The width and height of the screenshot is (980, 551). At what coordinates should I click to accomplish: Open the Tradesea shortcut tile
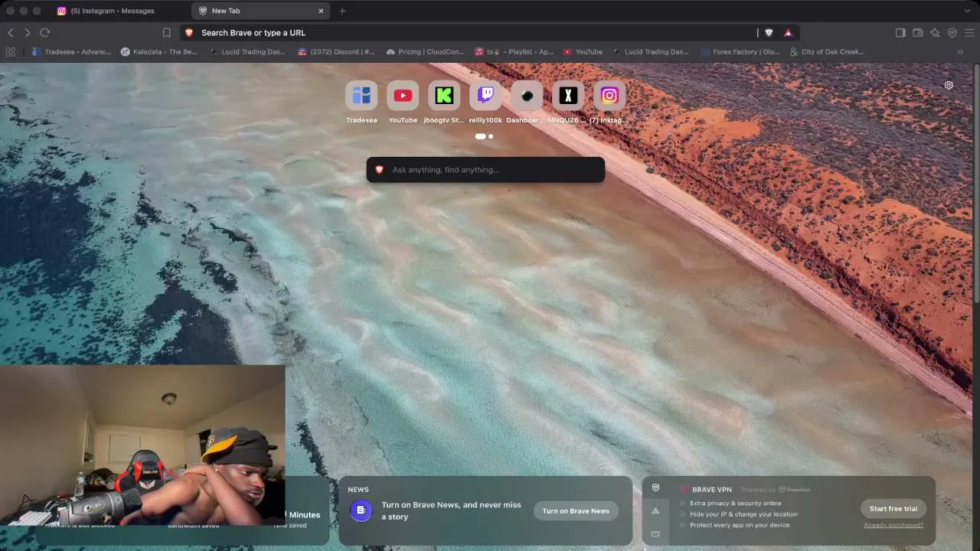361,96
